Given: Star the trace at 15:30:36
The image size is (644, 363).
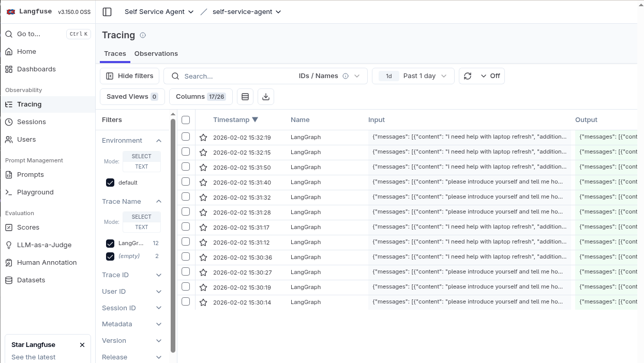Looking at the screenshot, I should (203, 258).
